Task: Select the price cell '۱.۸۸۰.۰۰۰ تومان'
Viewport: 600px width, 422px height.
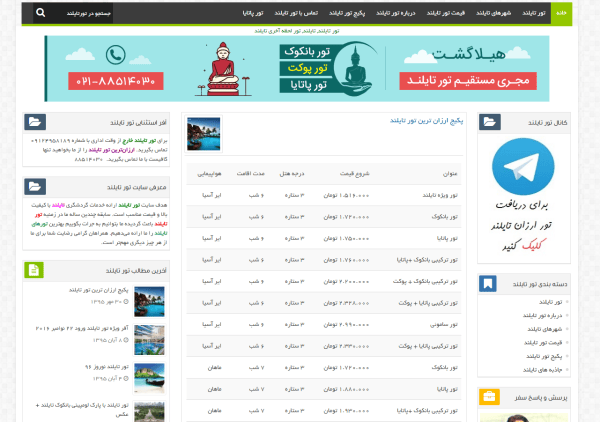Action: (346, 389)
